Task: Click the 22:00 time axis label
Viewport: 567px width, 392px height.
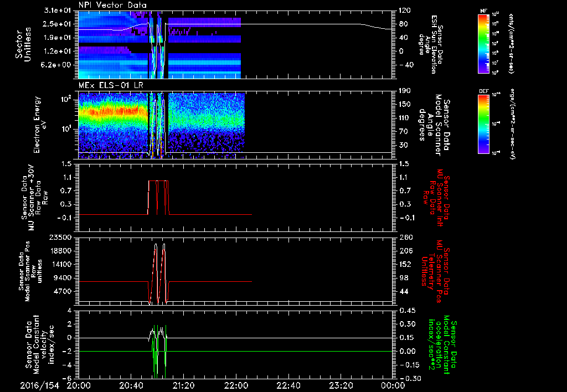Action: [x=236, y=385]
